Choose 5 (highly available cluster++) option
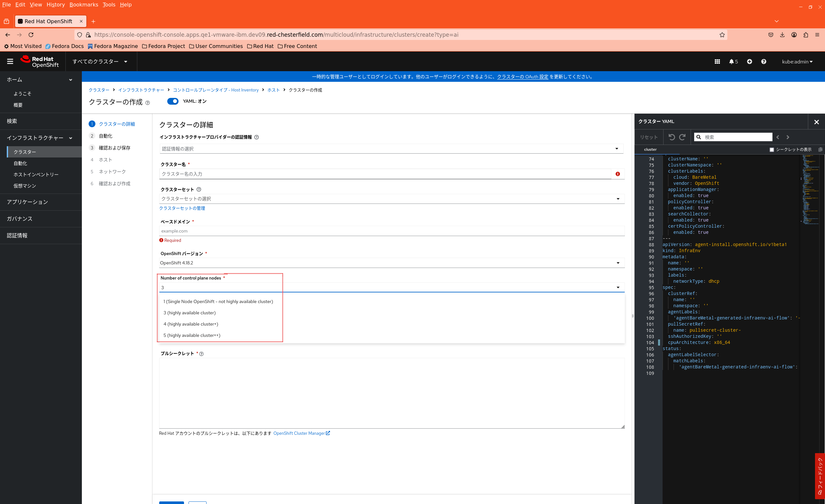This screenshot has width=825, height=504. tap(192, 335)
